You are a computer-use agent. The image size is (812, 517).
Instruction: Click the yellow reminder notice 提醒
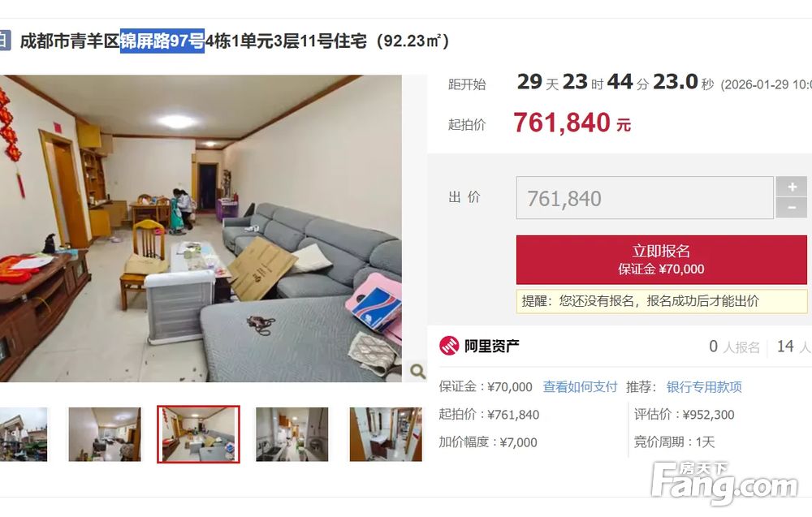[x=662, y=301]
